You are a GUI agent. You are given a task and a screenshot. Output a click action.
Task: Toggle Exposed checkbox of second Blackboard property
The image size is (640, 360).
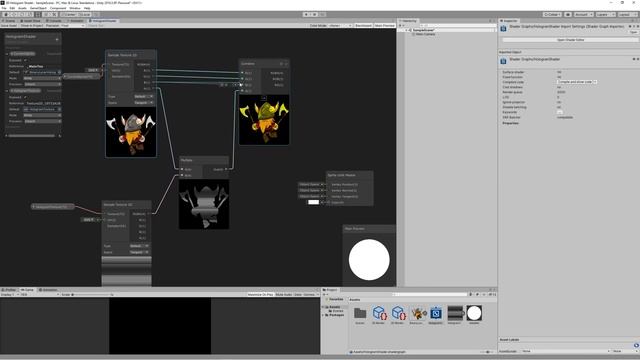25,98
